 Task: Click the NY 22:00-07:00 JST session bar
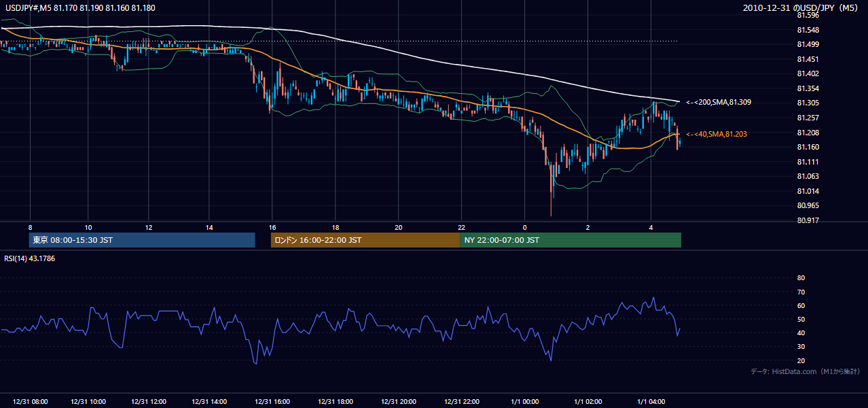tap(571, 240)
